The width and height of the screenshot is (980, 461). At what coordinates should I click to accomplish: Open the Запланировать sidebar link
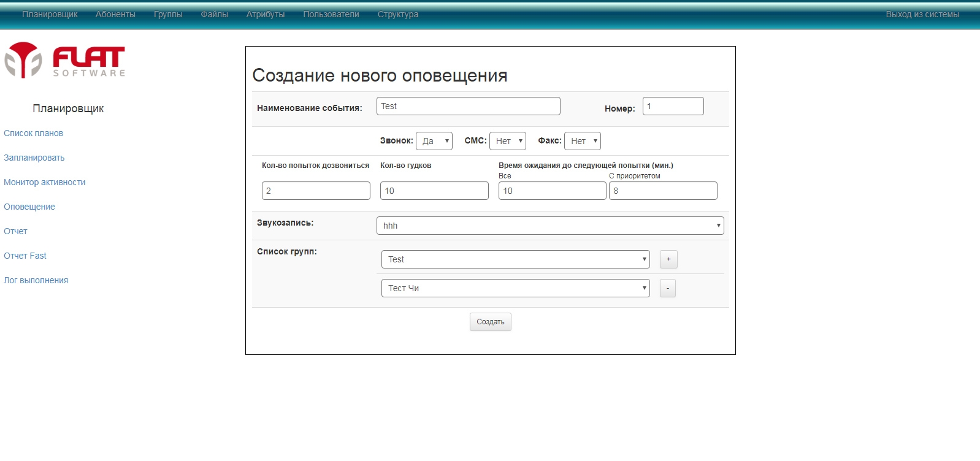coord(34,158)
